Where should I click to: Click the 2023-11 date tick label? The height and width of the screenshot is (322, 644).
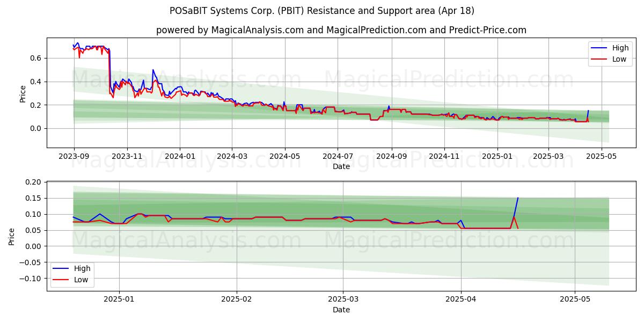pos(127,156)
